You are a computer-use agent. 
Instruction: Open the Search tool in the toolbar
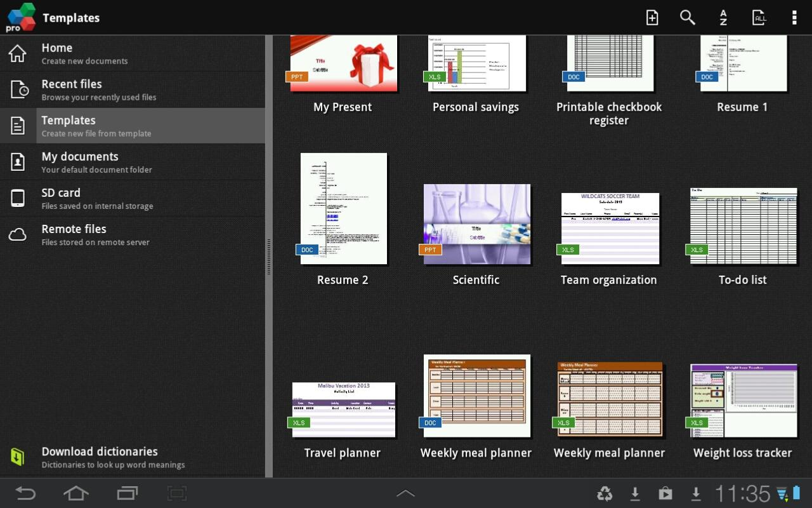tap(687, 17)
